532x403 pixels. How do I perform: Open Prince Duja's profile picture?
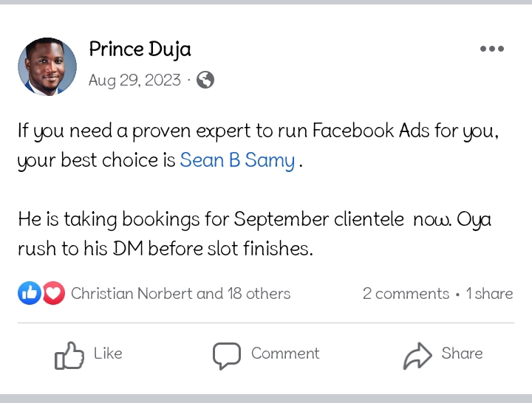(47, 67)
